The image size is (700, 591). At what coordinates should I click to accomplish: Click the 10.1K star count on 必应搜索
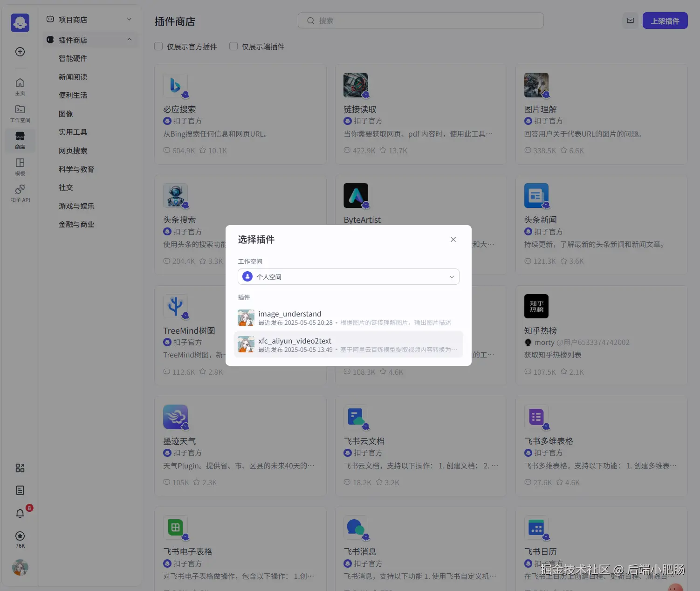(213, 151)
